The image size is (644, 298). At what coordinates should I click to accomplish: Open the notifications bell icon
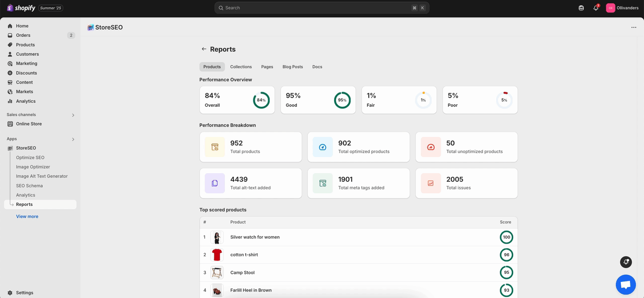(596, 8)
